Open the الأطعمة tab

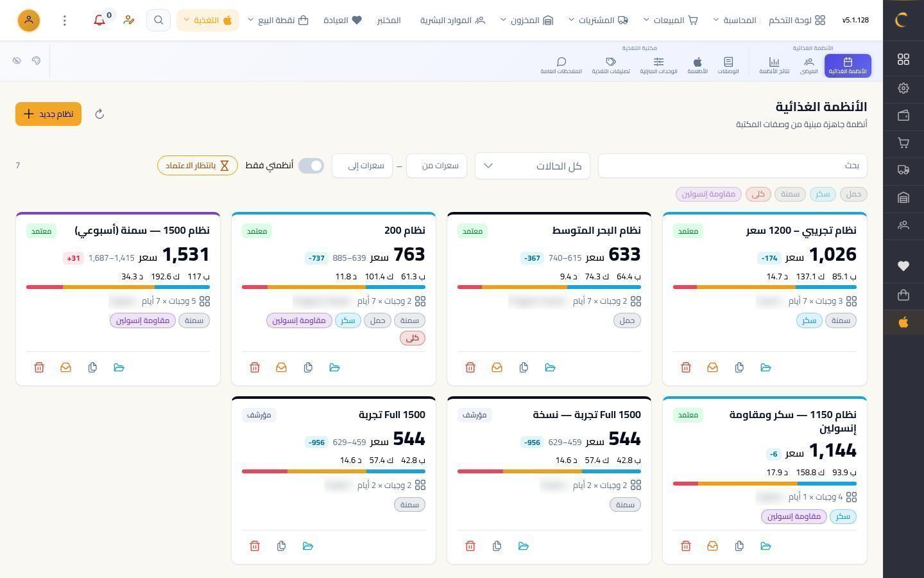(x=697, y=66)
